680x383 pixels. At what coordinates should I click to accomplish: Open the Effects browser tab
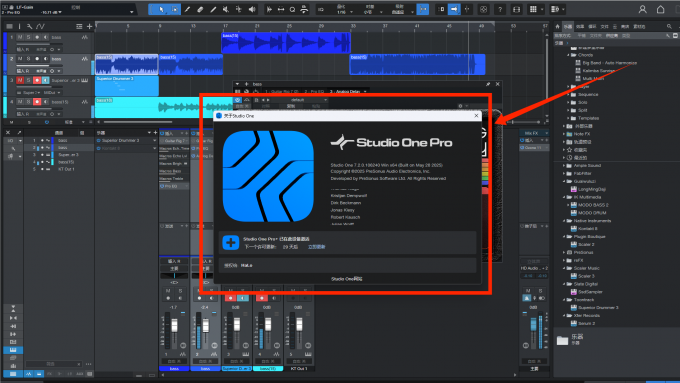[580, 26]
